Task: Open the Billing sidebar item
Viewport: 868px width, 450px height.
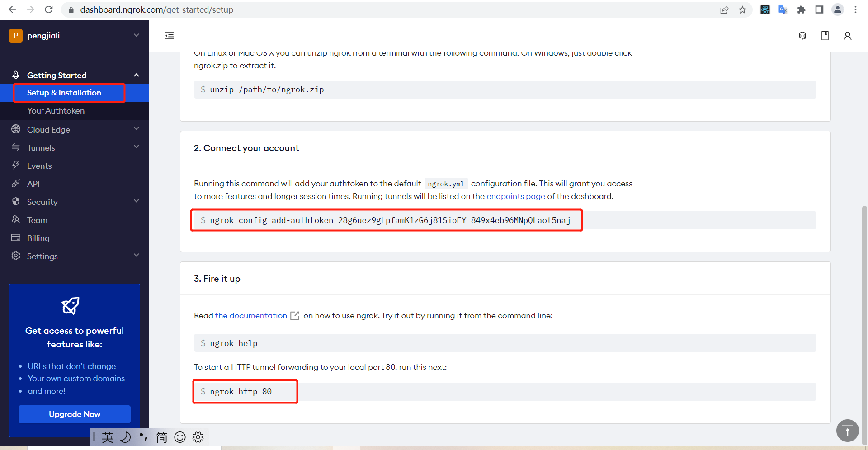Action: pos(38,238)
